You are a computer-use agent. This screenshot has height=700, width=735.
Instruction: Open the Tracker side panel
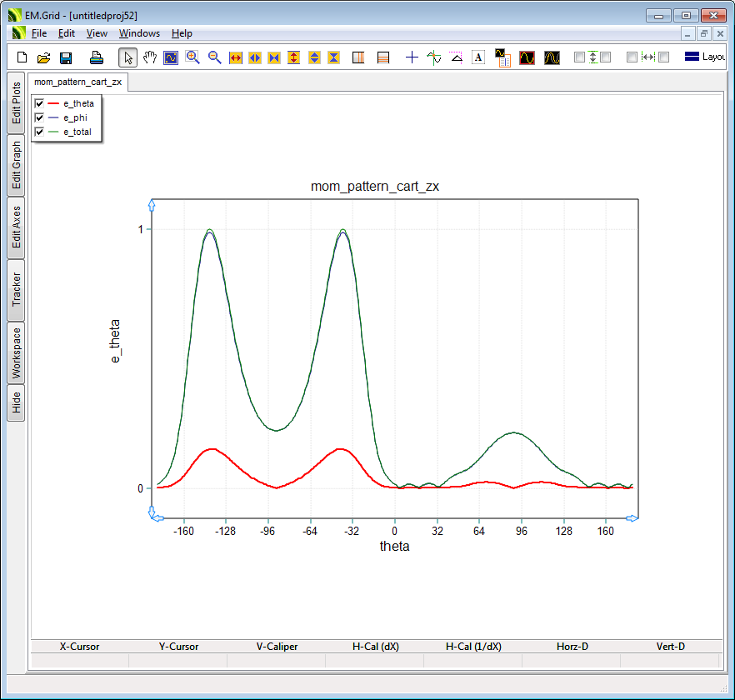tap(16, 289)
